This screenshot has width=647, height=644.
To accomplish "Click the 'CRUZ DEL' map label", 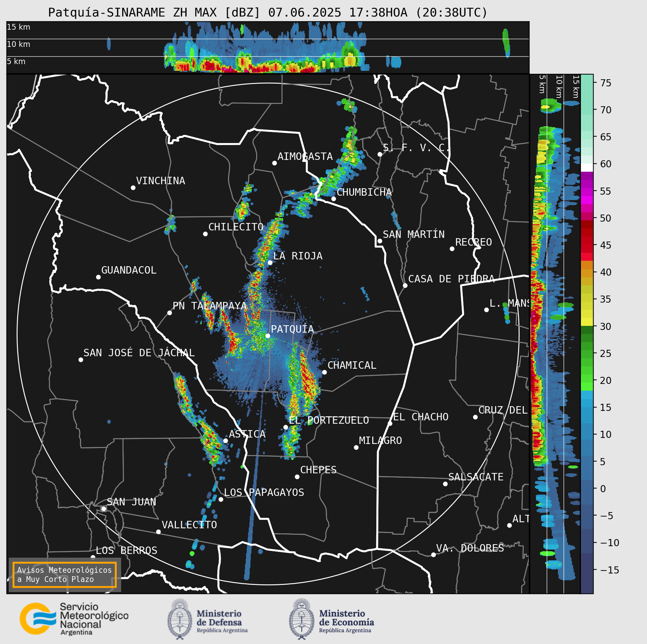I will coord(503,410).
